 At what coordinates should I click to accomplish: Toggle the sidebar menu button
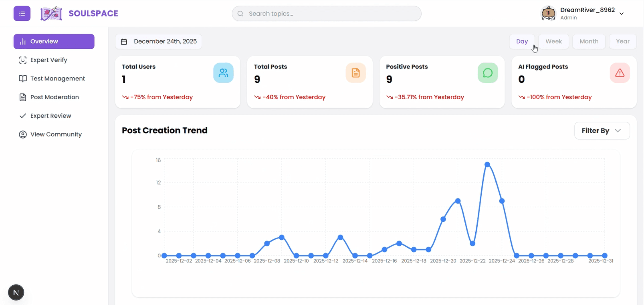click(22, 14)
